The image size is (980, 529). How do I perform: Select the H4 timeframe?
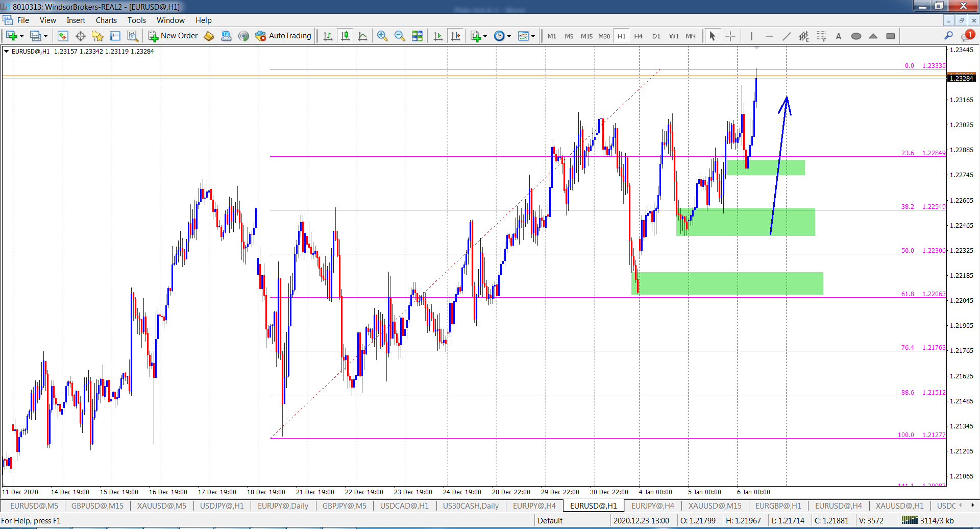(639, 36)
